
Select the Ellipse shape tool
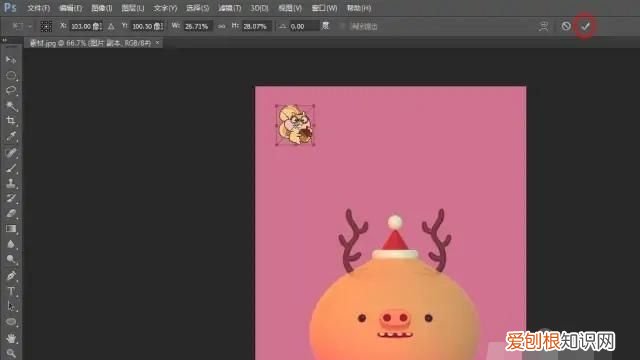[11, 322]
